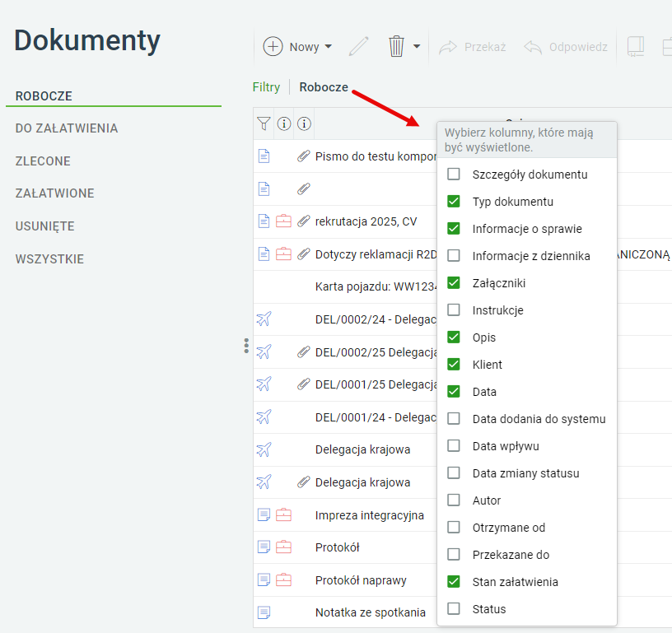Switch to the USUNIĘTE tab
The height and width of the screenshot is (633, 672).
pos(45,226)
